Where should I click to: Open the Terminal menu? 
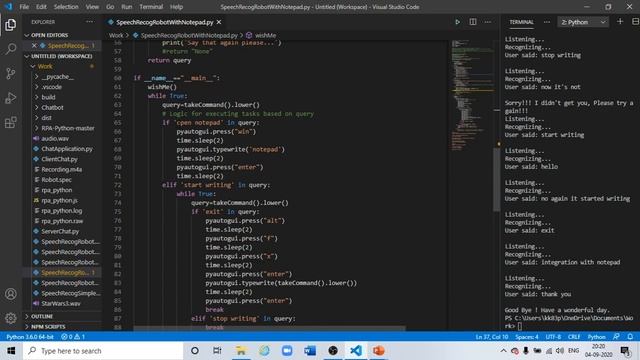point(151,7)
